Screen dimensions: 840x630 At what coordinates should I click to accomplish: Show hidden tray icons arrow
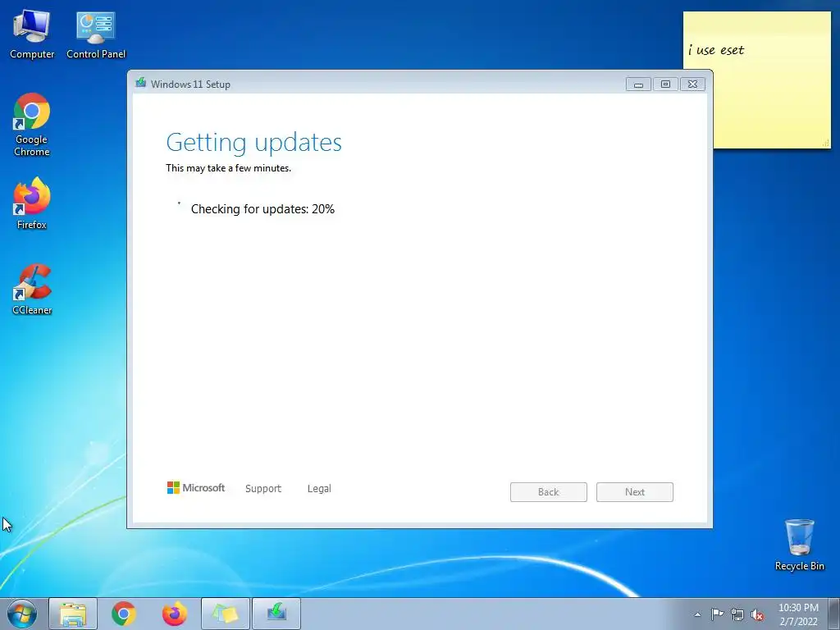tap(697, 614)
